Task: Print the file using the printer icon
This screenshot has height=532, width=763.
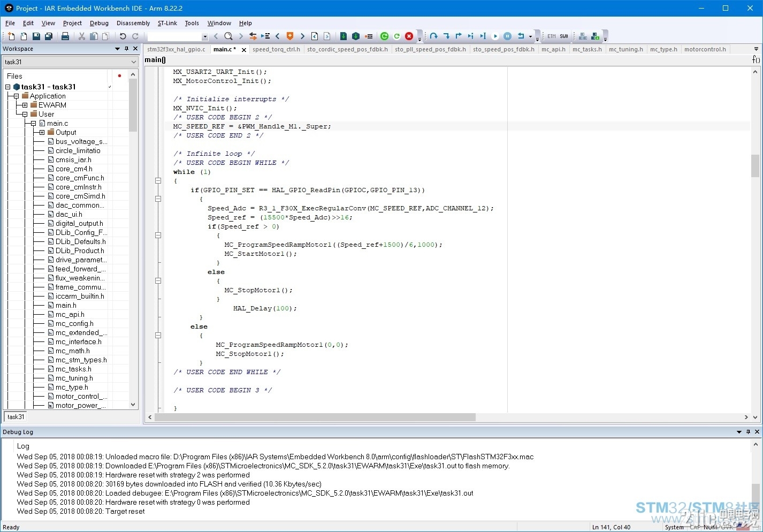Action: tap(65, 36)
